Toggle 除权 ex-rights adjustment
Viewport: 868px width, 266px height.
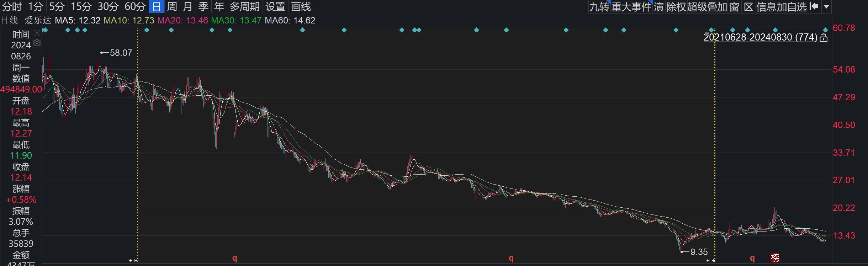(x=676, y=7)
